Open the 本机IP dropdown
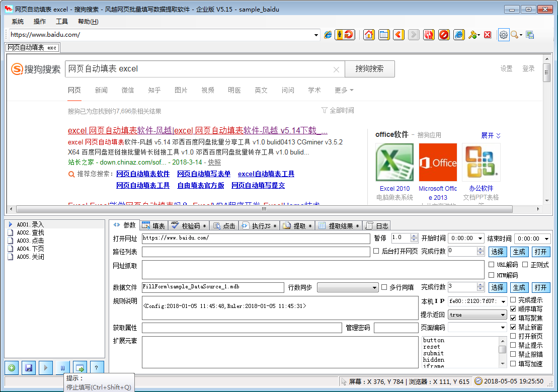This screenshot has width=558, height=392. click(504, 301)
